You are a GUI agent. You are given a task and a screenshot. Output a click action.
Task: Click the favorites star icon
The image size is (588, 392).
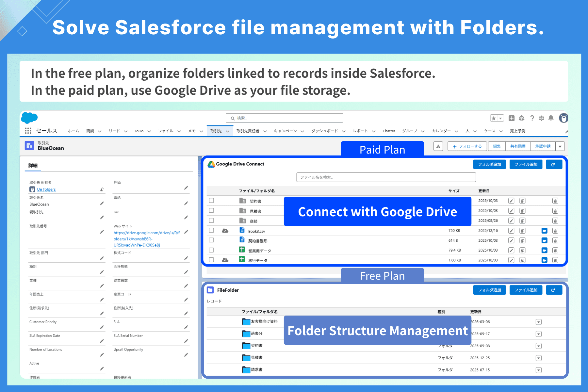(494, 118)
